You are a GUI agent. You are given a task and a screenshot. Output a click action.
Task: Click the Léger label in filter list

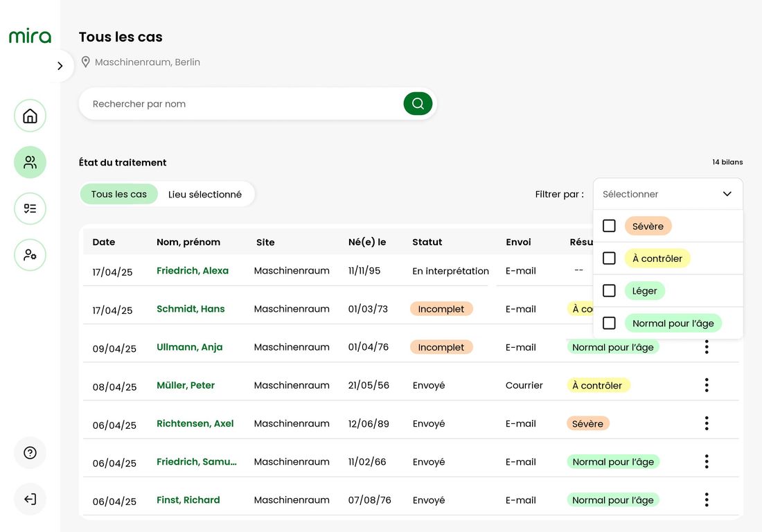(x=644, y=290)
